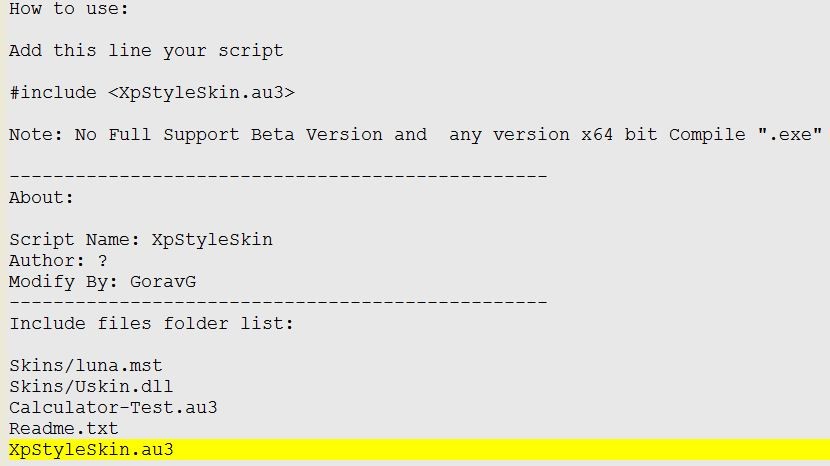This screenshot has width=830, height=466.
Task: Click the 'Author: ?' line
Action: [58, 261]
